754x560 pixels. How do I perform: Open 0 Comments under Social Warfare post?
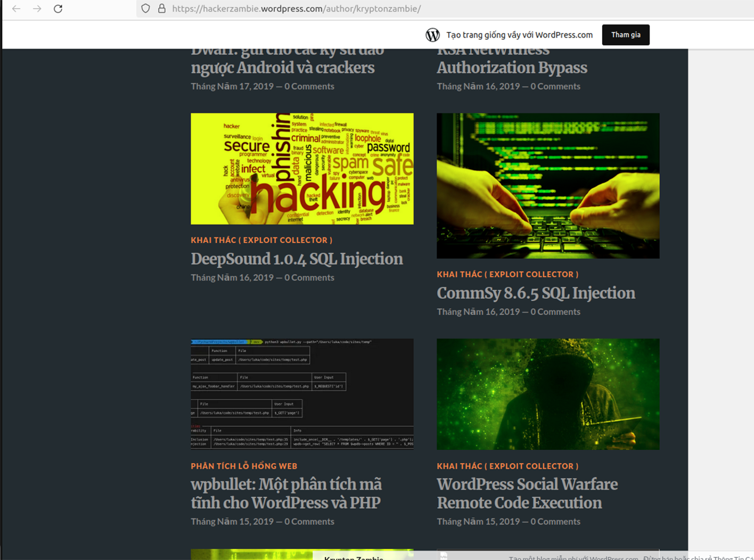(x=555, y=521)
